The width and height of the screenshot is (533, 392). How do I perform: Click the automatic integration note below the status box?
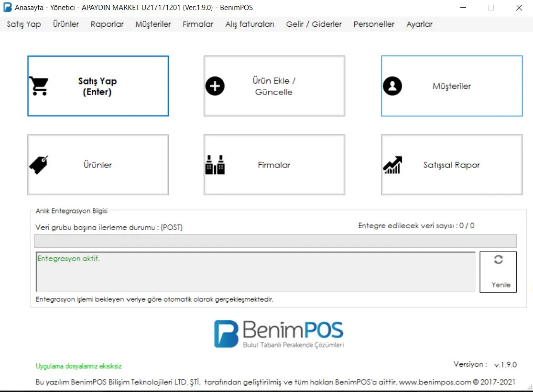pyautogui.click(x=154, y=299)
